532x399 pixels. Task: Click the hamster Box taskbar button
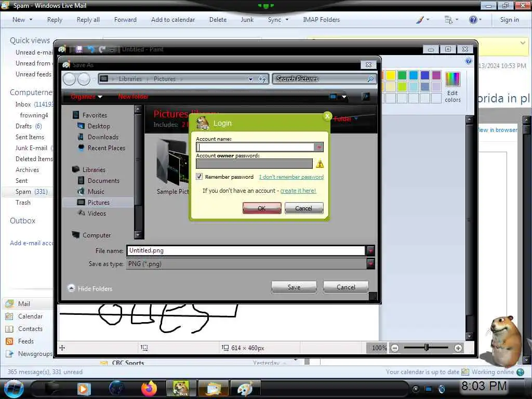pos(181,389)
